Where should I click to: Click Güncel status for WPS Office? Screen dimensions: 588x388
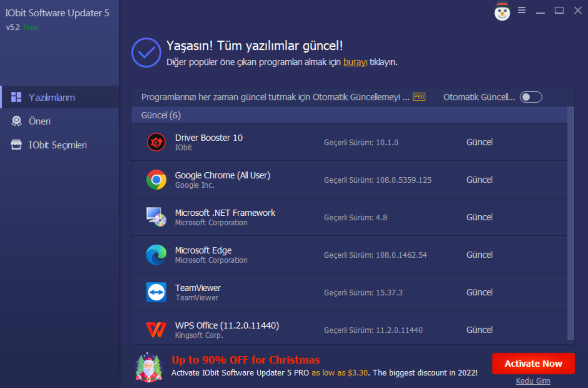click(480, 330)
